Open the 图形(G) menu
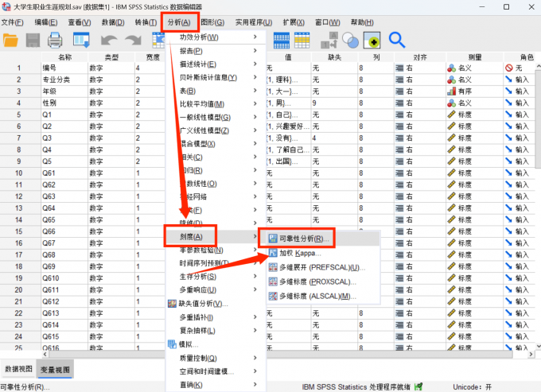The height and width of the screenshot is (392, 541). pos(212,22)
